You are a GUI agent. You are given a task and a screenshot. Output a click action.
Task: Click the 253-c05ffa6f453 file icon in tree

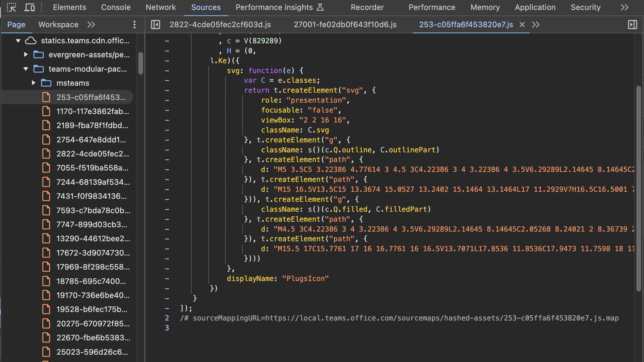tap(46, 97)
